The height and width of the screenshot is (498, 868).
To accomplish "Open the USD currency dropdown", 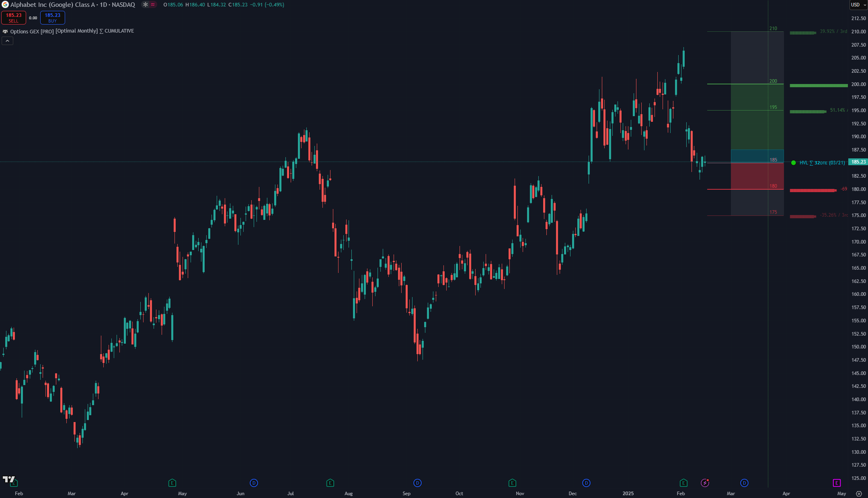I will tap(858, 5).
